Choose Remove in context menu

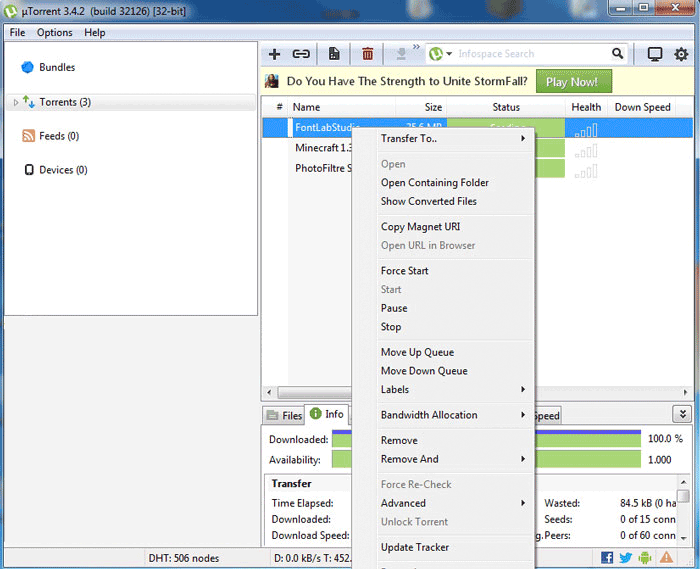(x=453, y=441)
